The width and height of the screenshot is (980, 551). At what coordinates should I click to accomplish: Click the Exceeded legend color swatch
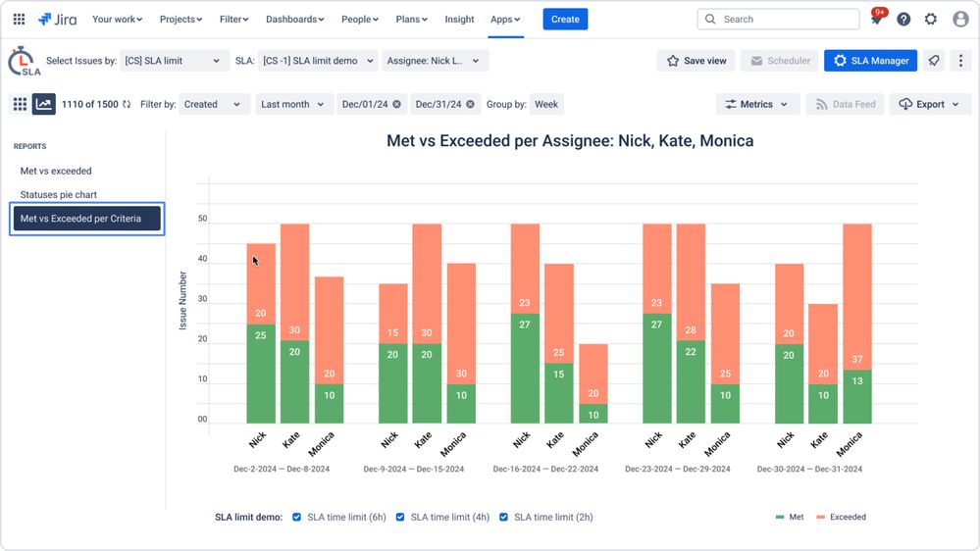(x=821, y=517)
